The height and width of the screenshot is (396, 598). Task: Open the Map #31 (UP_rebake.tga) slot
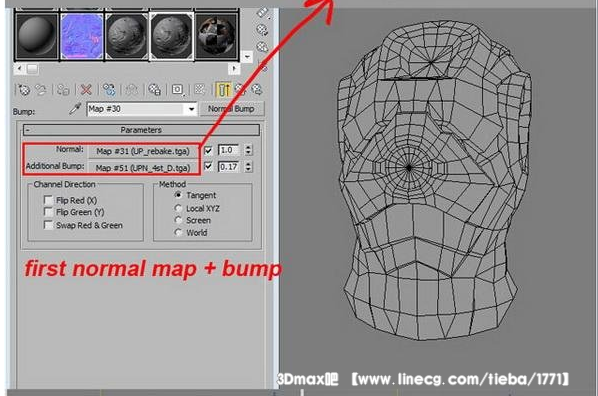click(x=143, y=151)
